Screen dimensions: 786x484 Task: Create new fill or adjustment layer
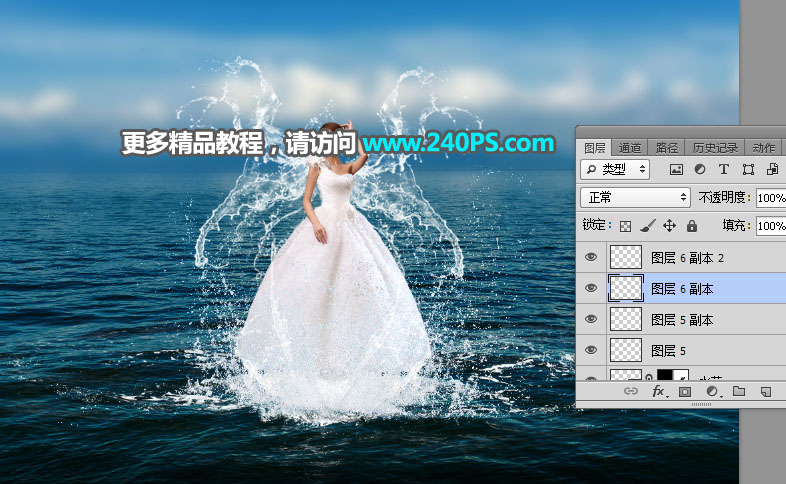(x=712, y=391)
